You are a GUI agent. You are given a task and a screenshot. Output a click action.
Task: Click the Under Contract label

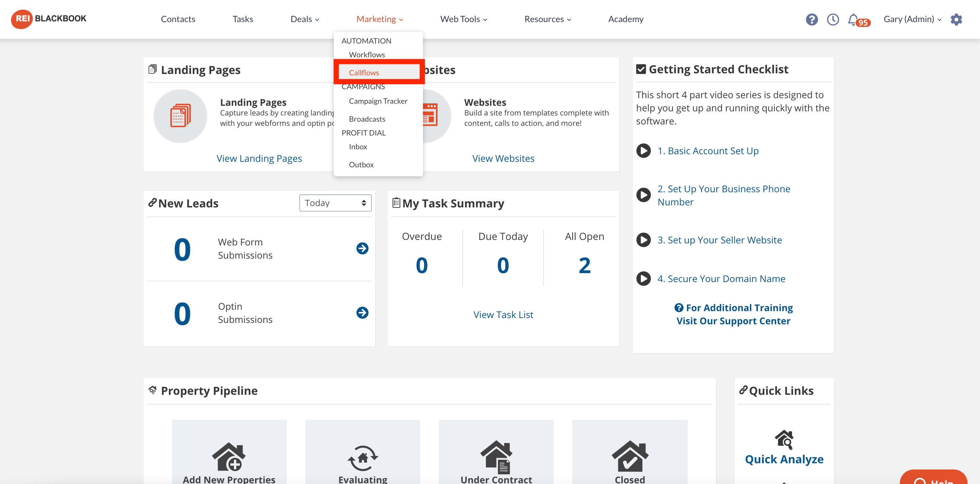[496, 479]
